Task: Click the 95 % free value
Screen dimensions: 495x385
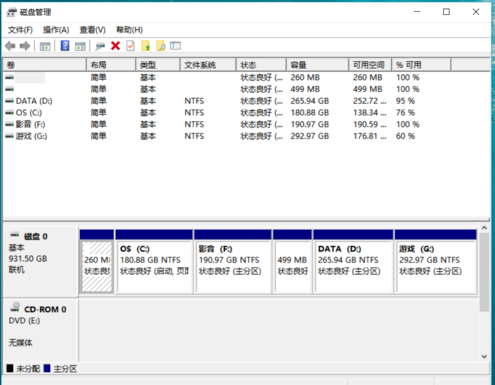Action: tap(405, 101)
